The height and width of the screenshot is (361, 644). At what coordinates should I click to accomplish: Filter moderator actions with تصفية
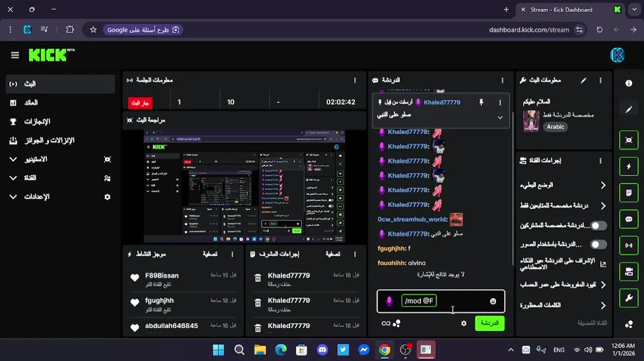pyautogui.click(x=333, y=254)
